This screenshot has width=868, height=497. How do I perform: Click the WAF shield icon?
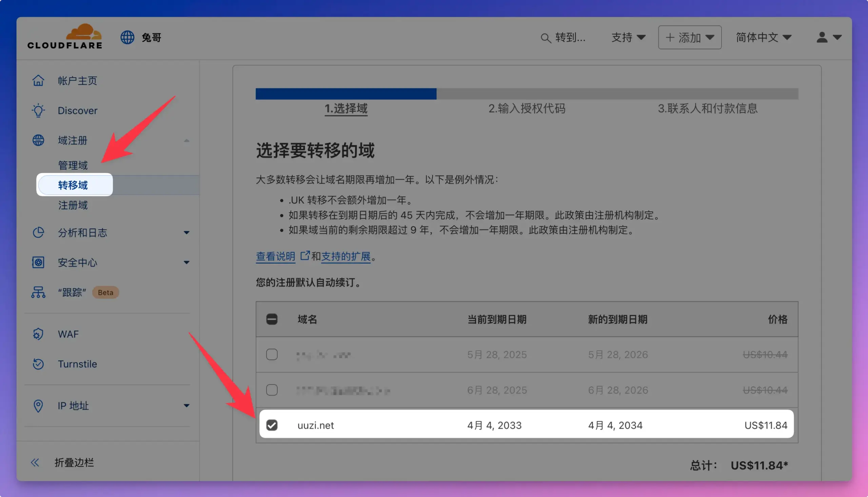38,334
